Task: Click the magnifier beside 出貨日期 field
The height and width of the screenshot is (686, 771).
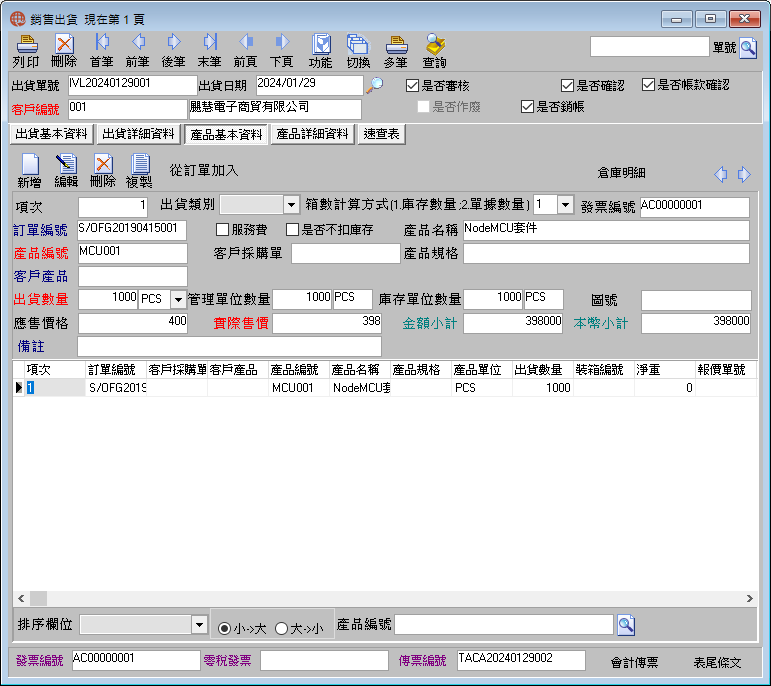Action: (x=375, y=85)
